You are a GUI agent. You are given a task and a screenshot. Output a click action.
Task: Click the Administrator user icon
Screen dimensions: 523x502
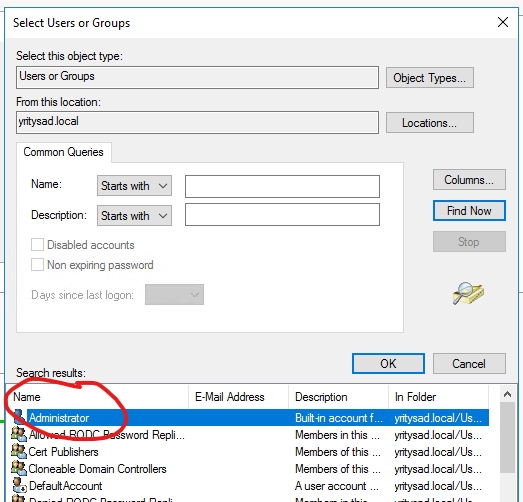[19, 417]
